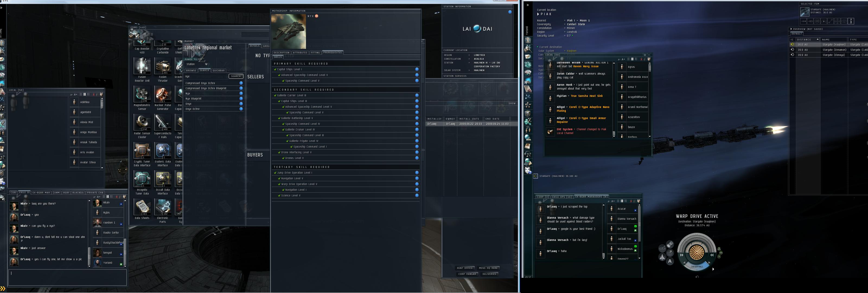Click info icon next to Nyx Blueprint result
This screenshot has width=868, height=293.
click(x=241, y=99)
